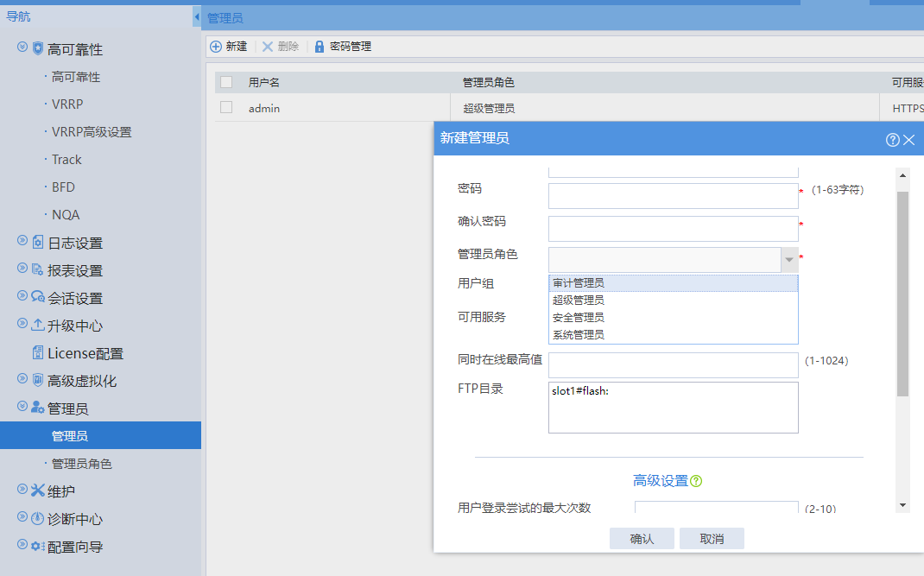The height and width of the screenshot is (576, 924).
Task: Open NQA in the navigation tree
Action: (66, 215)
